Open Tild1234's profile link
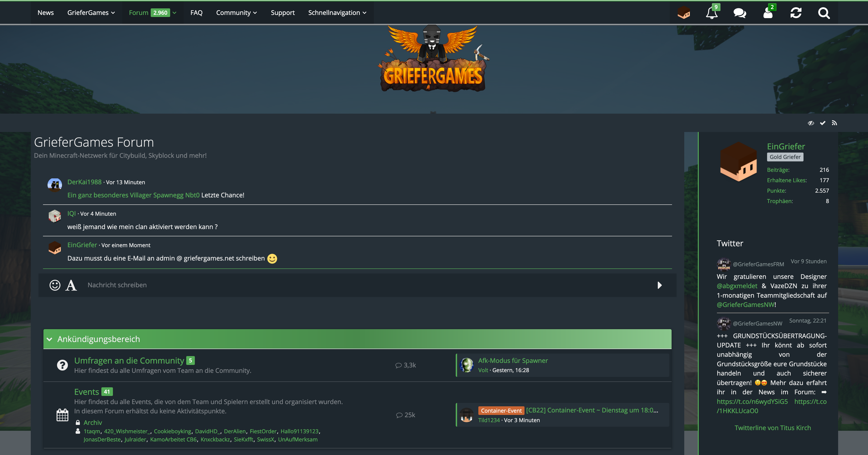The height and width of the screenshot is (455, 868). point(489,420)
